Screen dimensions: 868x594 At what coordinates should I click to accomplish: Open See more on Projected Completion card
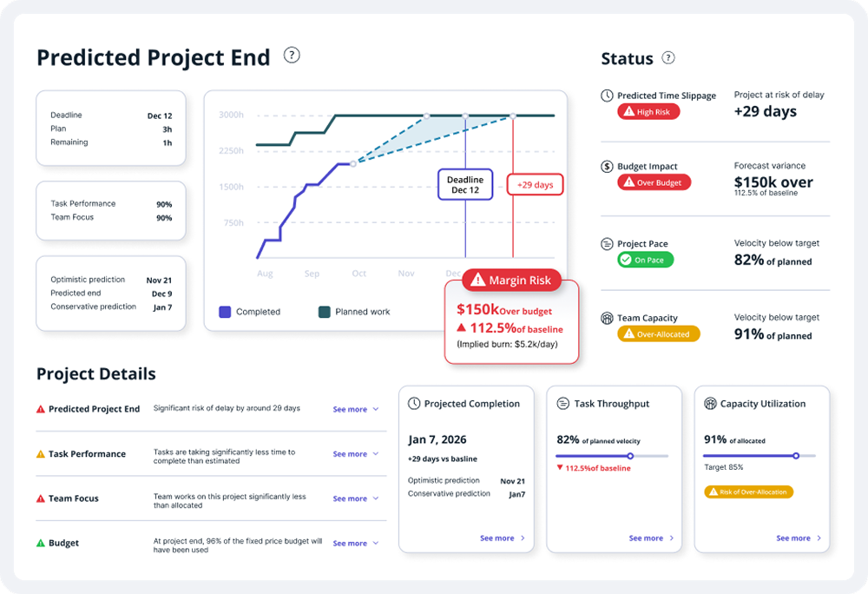coord(503,538)
